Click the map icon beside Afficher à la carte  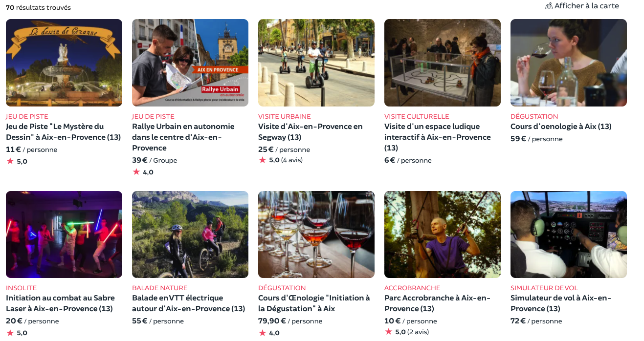[x=549, y=6]
